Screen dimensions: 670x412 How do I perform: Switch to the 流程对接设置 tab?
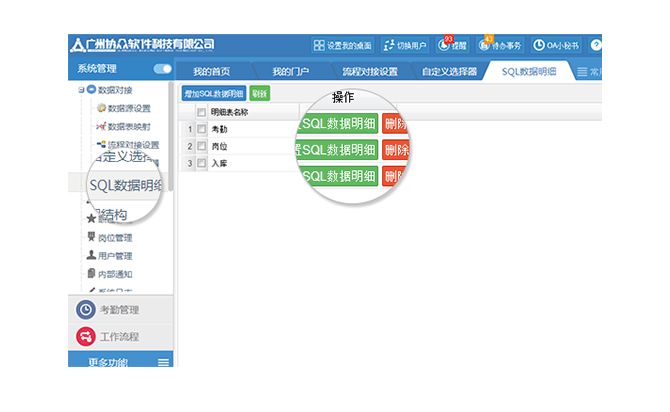369,72
